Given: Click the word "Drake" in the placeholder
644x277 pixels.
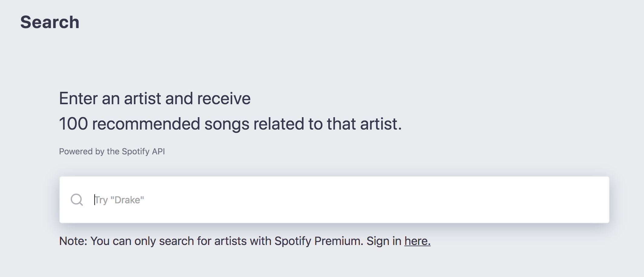Looking at the screenshot, I should [x=127, y=200].
